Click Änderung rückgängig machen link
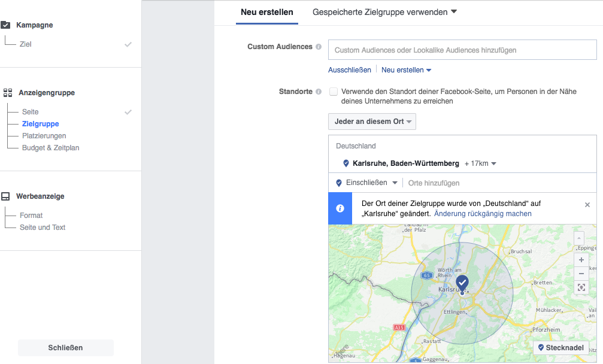This screenshot has height=364, width=603. [x=483, y=214]
